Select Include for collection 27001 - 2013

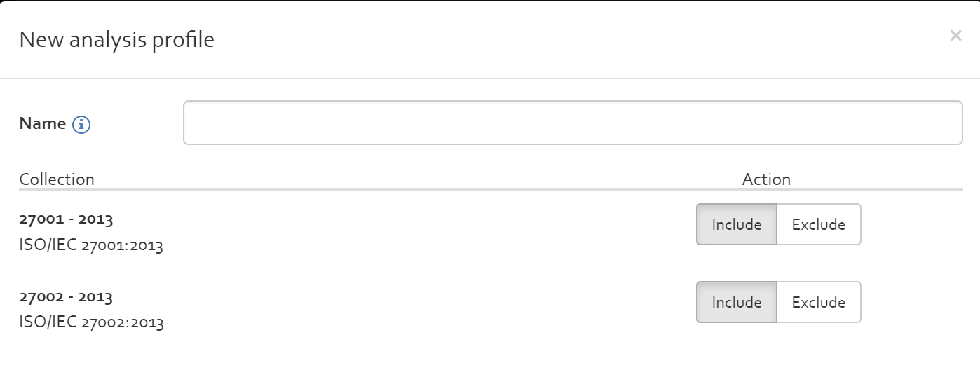tap(736, 224)
